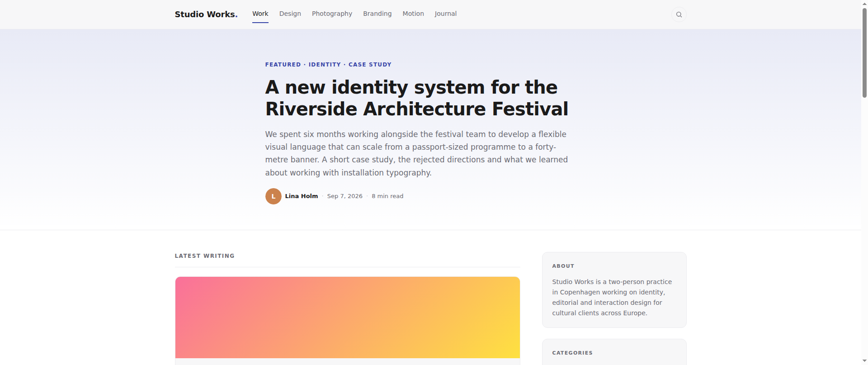Click the search magnifier icon
This screenshot has height=365, width=868.
point(679,14)
